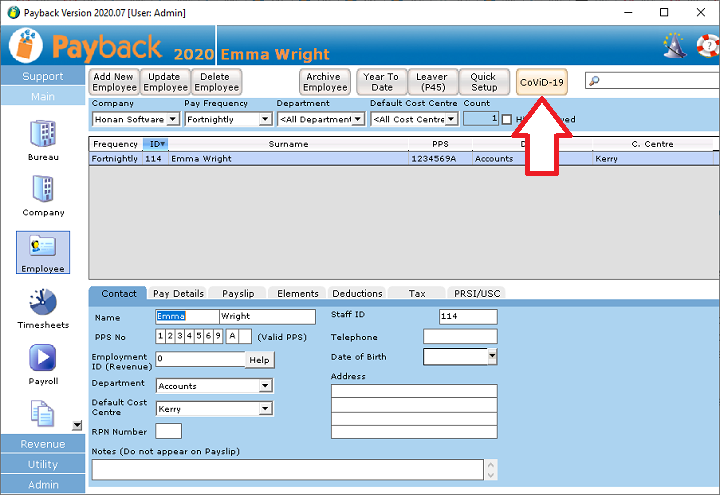Click the CoViD-19 button
The width and height of the screenshot is (720, 495).
(542, 82)
